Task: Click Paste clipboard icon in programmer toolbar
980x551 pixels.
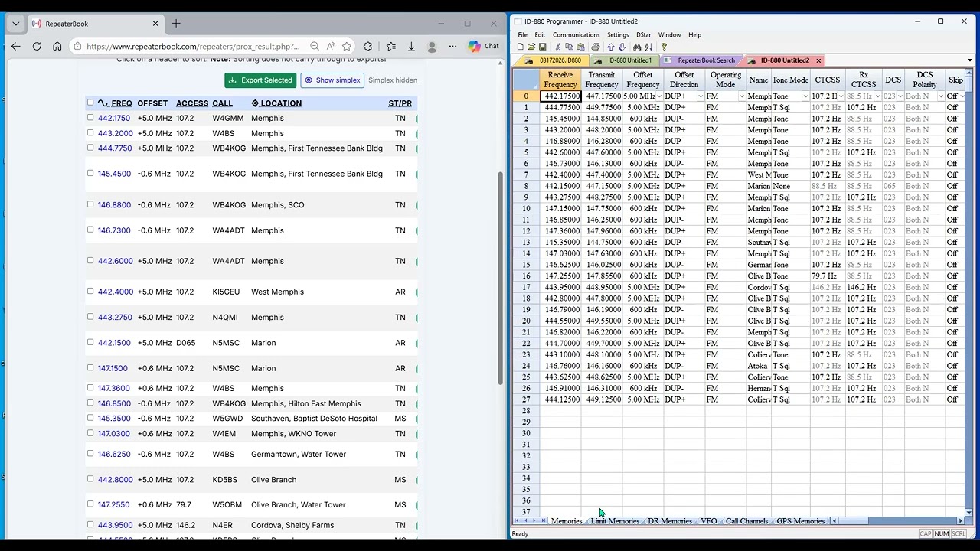Action: point(580,47)
